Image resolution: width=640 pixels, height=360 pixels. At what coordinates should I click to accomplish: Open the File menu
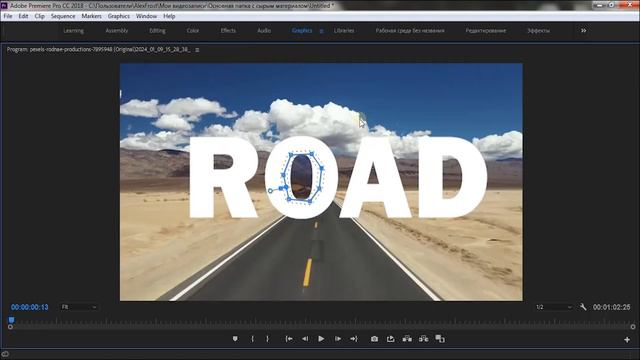coord(8,16)
